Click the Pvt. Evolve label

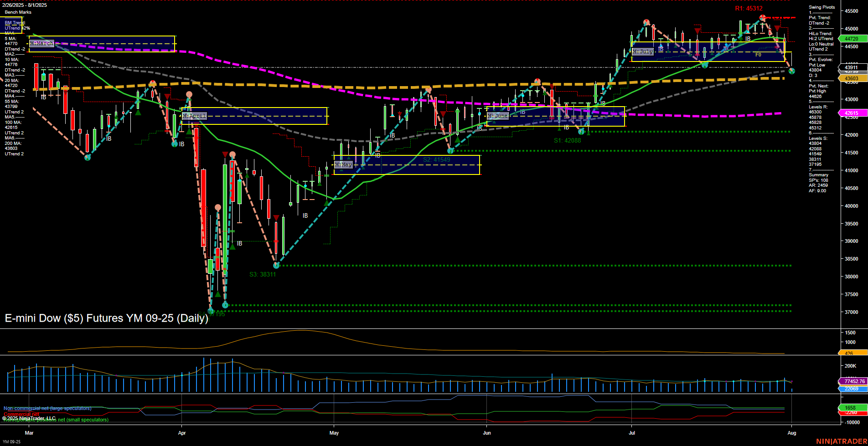point(821,60)
